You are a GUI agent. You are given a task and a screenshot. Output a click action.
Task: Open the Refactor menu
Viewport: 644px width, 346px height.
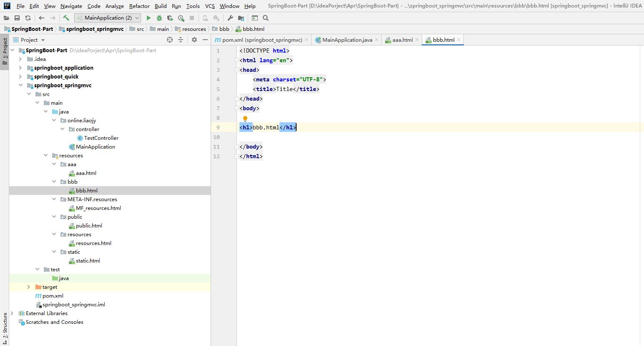click(139, 6)
